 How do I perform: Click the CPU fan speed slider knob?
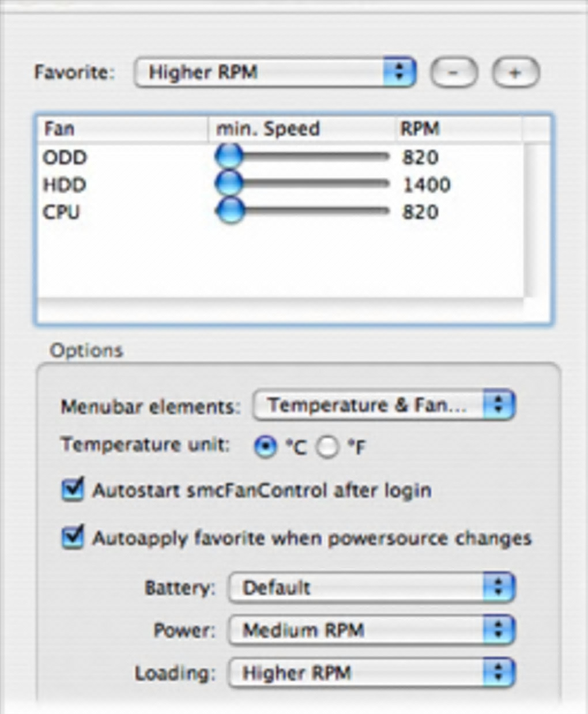click(x=231, y=211)
